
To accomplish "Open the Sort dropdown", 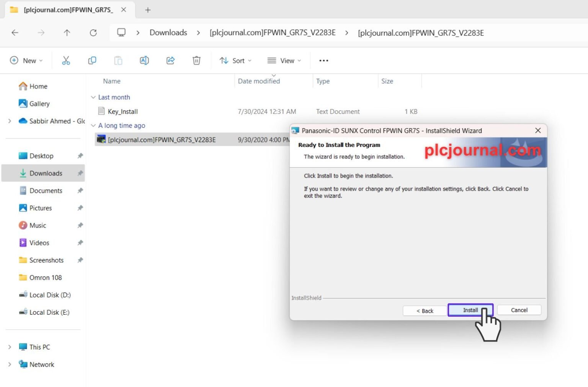I will 235,60.
